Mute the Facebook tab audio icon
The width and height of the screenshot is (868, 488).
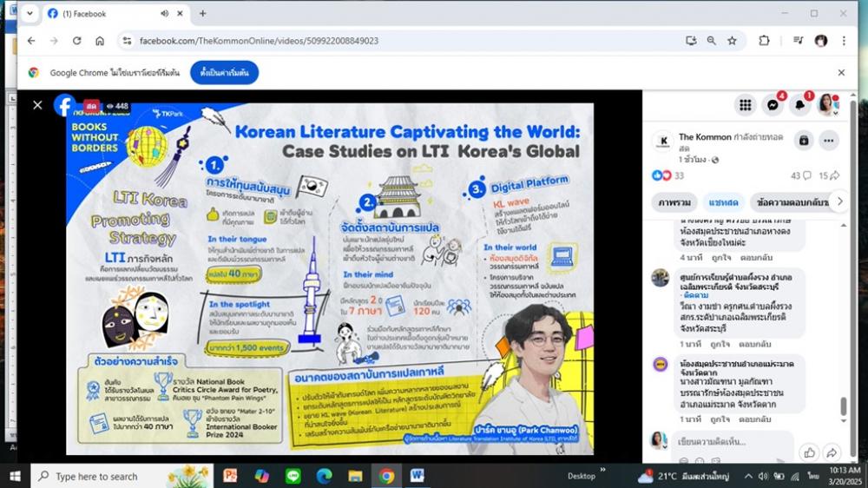tap(164, 13)
